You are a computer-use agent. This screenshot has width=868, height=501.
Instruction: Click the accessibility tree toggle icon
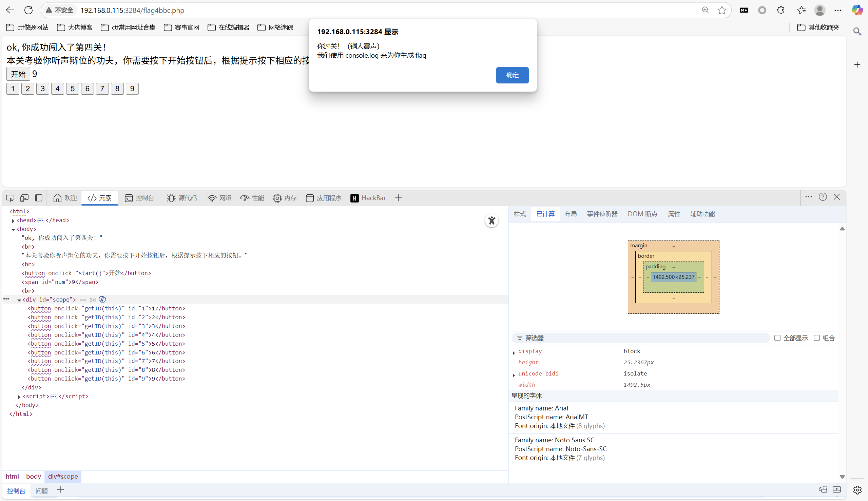[491, 221]
